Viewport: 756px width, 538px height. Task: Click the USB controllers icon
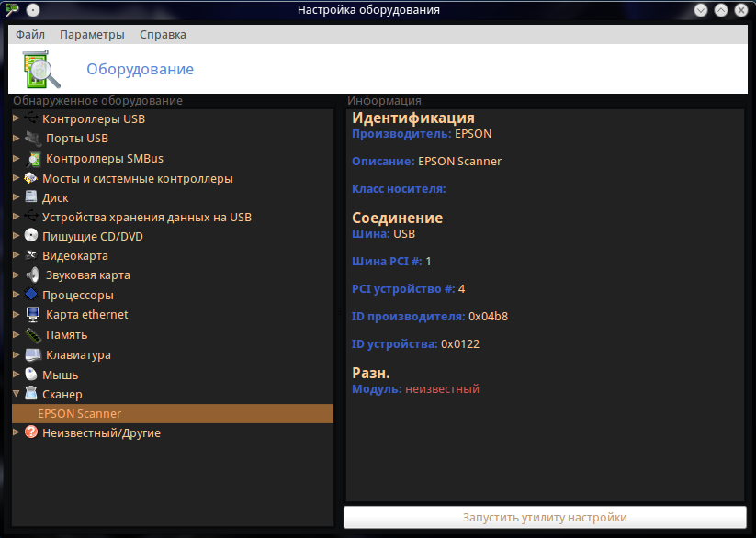tap(31, 118)
